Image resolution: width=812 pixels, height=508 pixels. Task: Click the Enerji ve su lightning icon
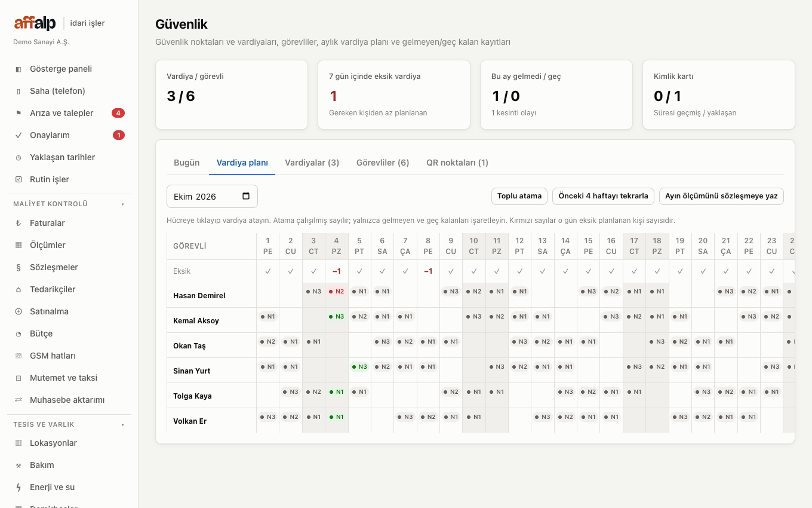tap(19, 487)
